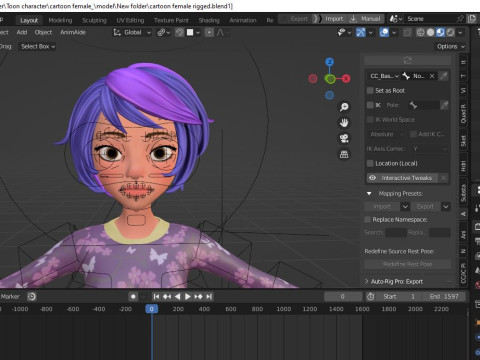Toggle auto keying record button
The image size is (480, 360).
(133, 296)
